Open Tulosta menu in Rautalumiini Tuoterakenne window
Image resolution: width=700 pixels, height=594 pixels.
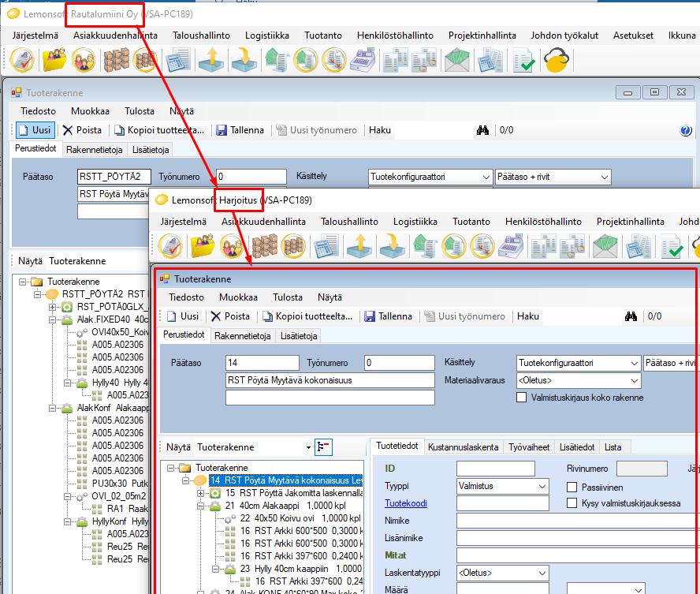[x=140, y=111]
